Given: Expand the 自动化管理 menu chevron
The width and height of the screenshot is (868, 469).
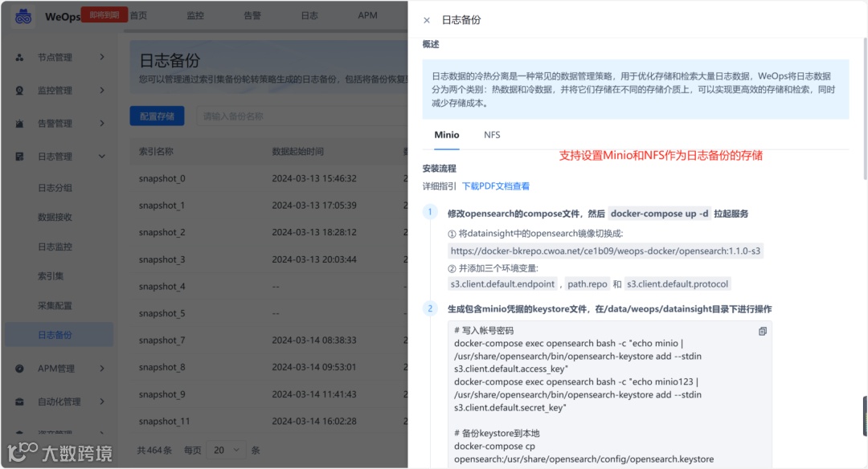Looking at the screenshot, I should [102, 402].
